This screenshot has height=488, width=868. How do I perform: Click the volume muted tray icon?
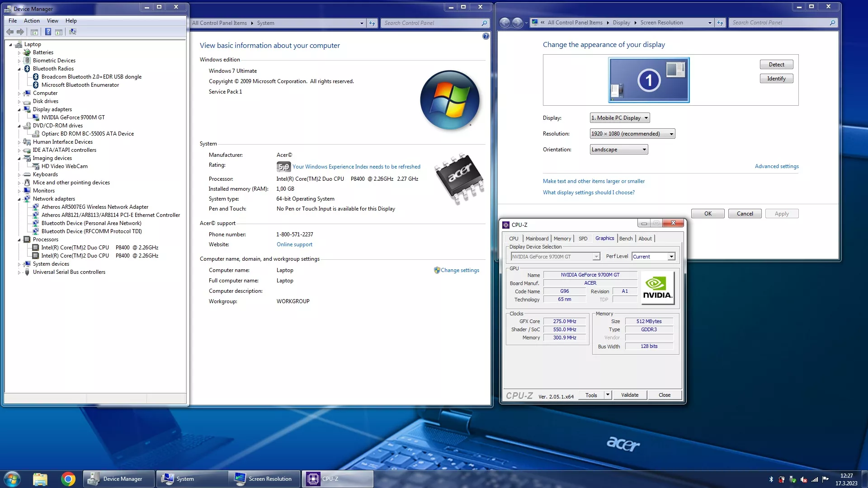coord(804,479)
